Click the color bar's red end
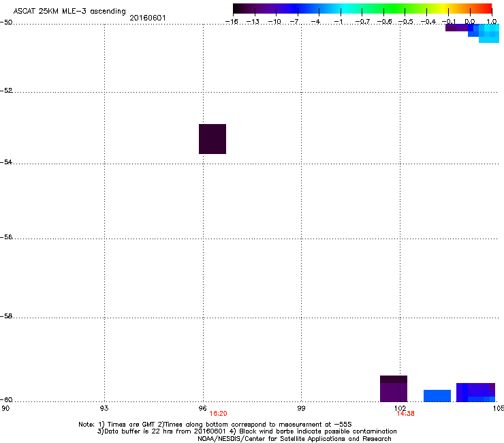 point(487,8)
